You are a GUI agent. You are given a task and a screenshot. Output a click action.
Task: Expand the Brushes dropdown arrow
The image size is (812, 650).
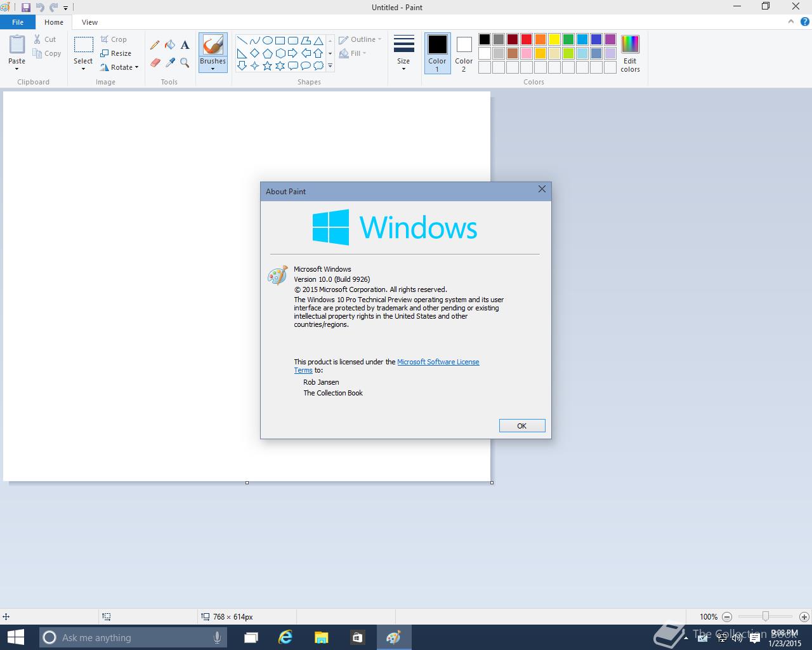213,69
